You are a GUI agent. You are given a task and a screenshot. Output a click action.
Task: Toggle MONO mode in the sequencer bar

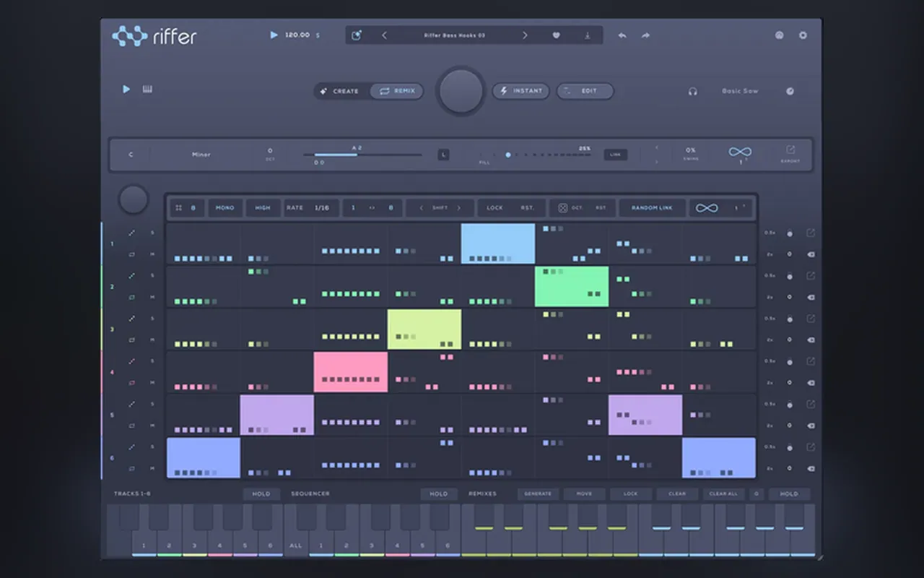(225, 208)
